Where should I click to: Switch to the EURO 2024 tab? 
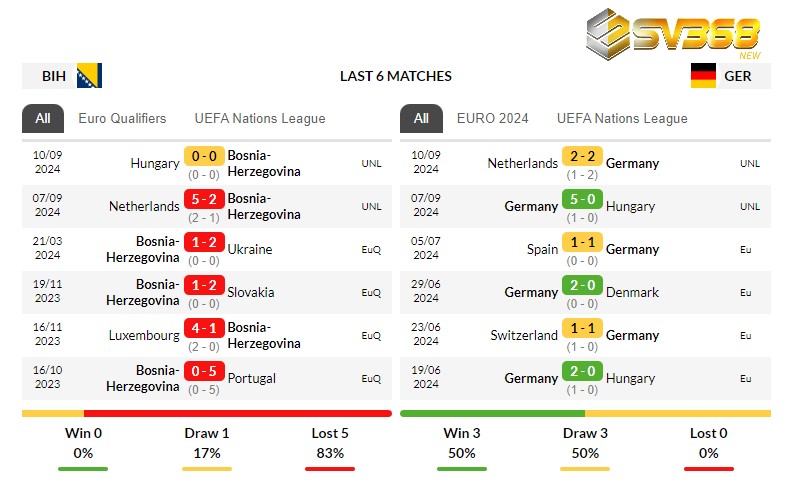pos(492,118)
